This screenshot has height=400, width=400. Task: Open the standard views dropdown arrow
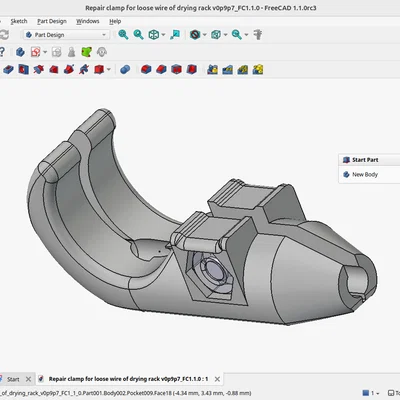click(x=163, y=35)
